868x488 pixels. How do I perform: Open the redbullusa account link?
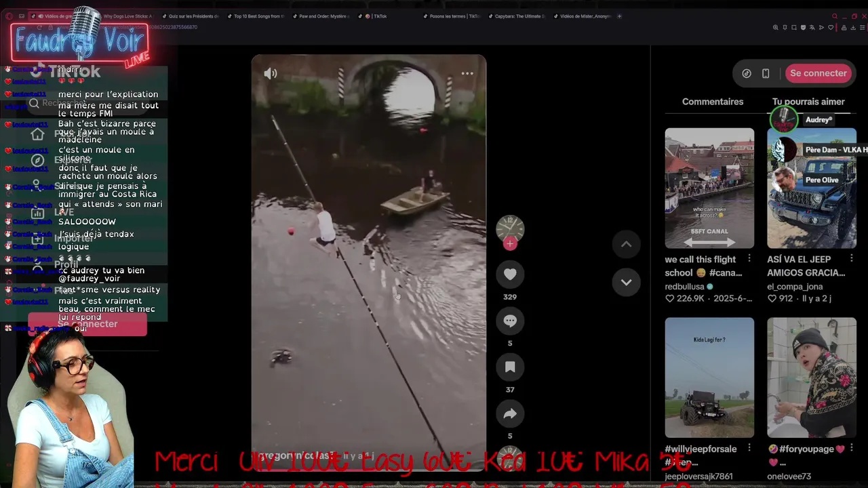685,287
